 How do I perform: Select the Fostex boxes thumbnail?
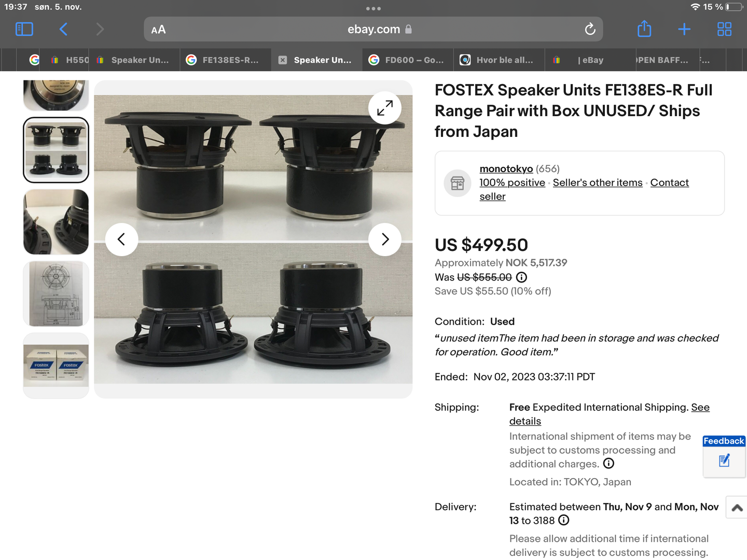56,366
